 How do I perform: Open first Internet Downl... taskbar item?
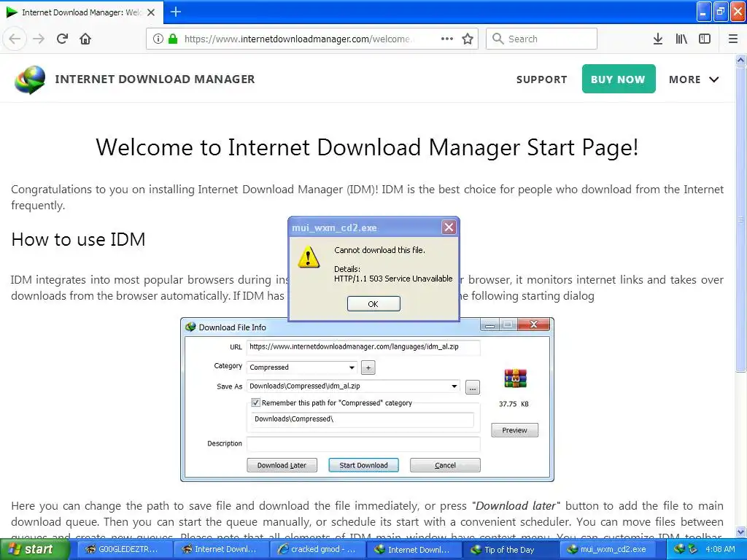(x=220, y=549)
